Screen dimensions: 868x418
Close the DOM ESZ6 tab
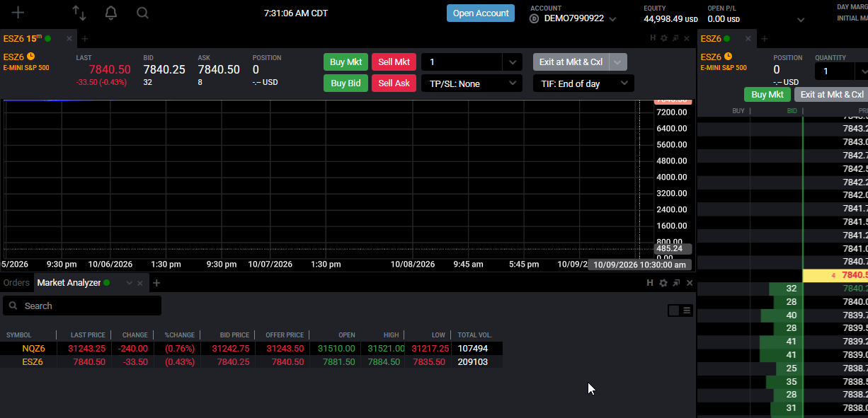coord(750,39)
